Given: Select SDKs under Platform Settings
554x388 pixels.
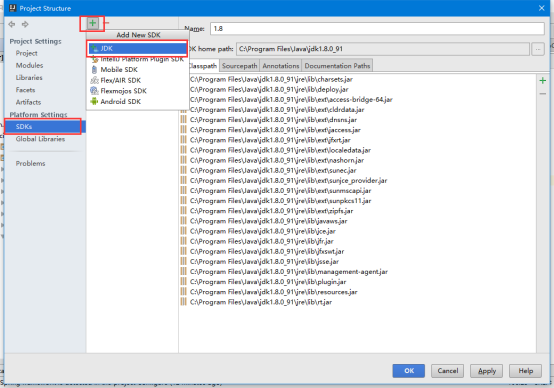Looking at the screenshot, I should (x=45, y=127).
